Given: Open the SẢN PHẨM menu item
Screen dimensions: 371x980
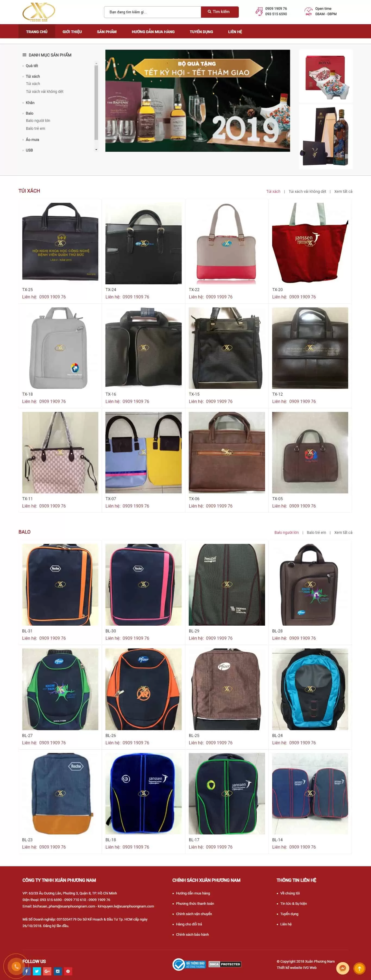Looking at the screenshot, I should click(106, 31).
